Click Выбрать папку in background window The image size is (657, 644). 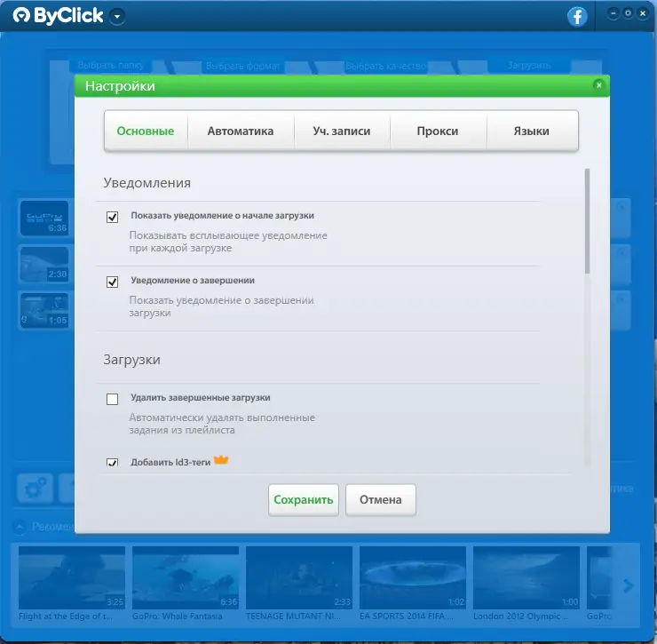(111, 66)
